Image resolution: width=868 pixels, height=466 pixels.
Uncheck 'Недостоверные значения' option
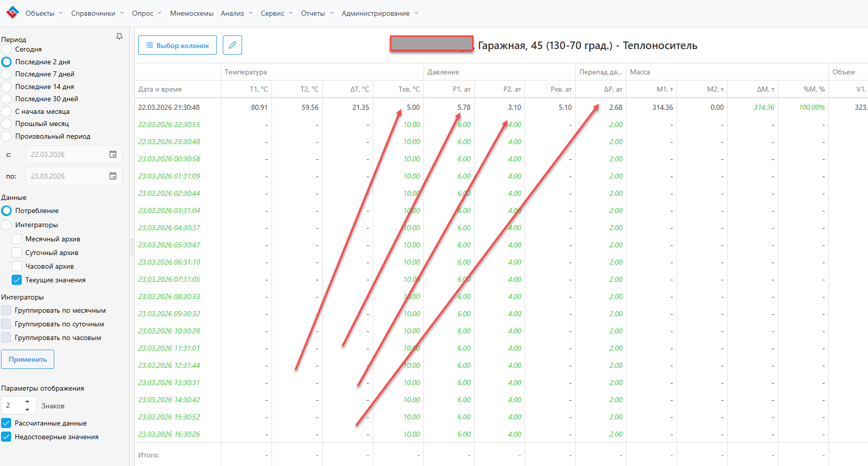[x=7, y=437]
